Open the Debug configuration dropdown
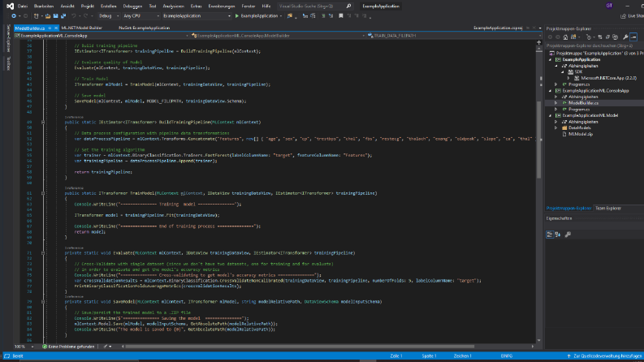644x362 pixels. 109,16
